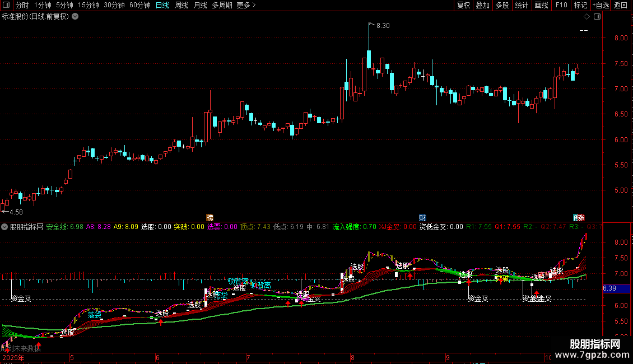
Task: Open the 多股 multi-stock view
Action: coord(502,5)
